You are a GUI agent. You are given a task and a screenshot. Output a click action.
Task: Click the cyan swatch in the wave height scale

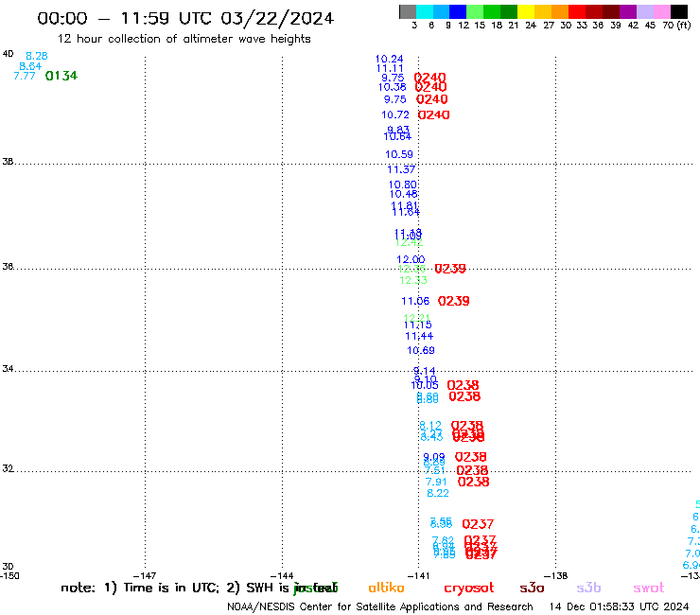[425, 11]
